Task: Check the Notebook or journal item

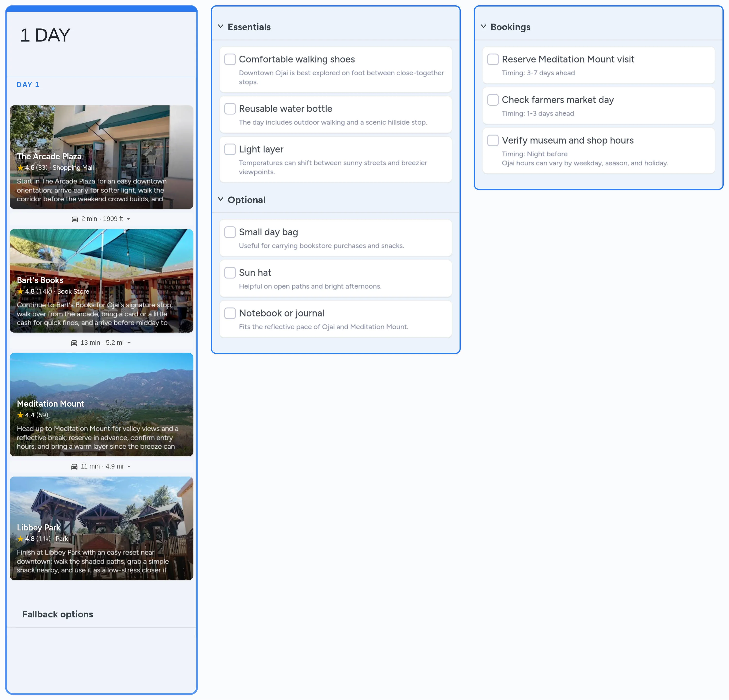Action: (x=230, y=313)
